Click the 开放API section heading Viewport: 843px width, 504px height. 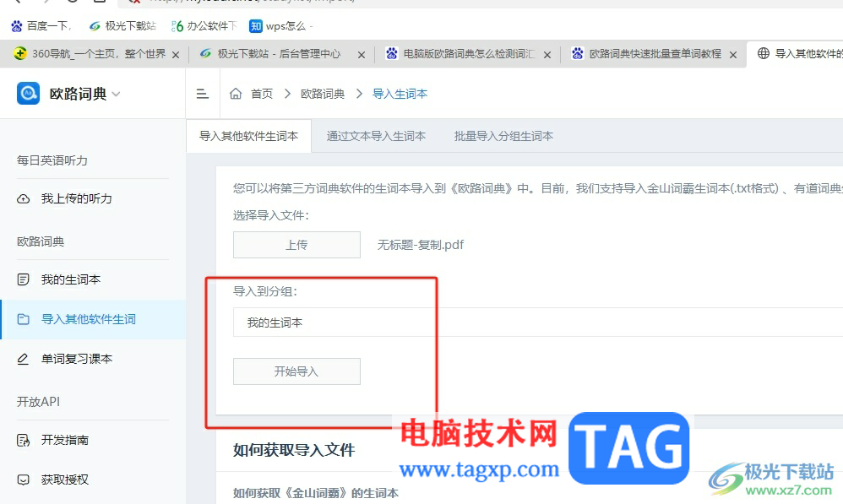tap(38, 402)
